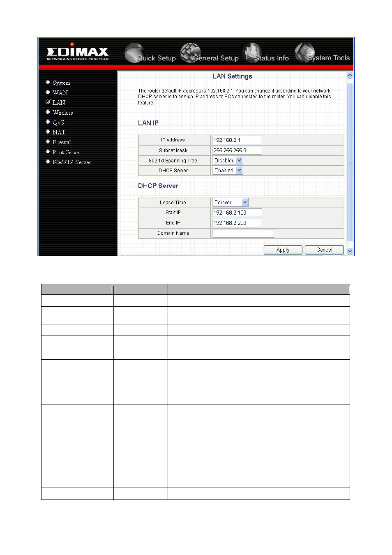Click the Cancel button
Viewport: 392px width, 555px height.
(324, 250)
